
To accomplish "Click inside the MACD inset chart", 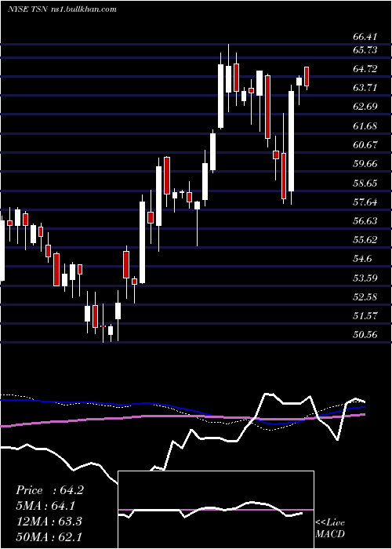I will (216, 510).
